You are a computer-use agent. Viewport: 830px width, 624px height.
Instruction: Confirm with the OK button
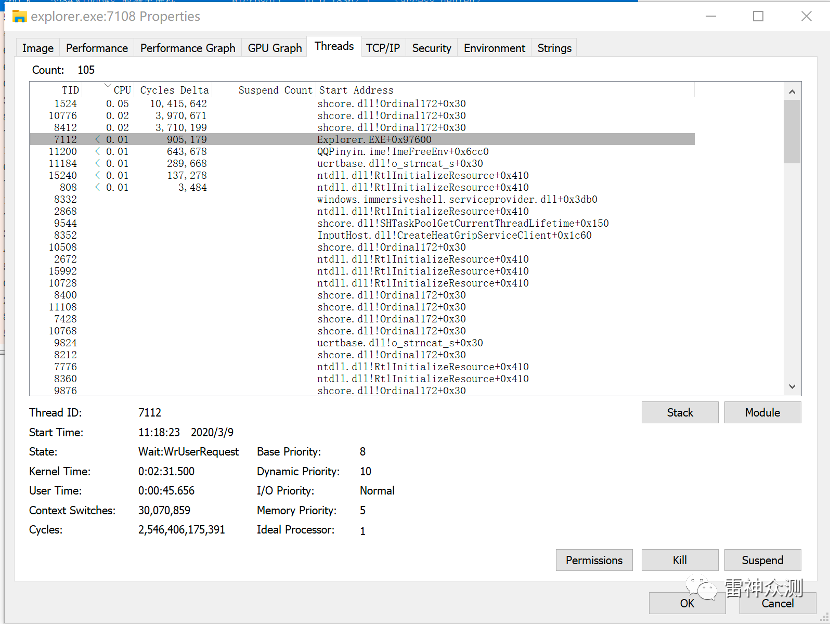[687, 603]
